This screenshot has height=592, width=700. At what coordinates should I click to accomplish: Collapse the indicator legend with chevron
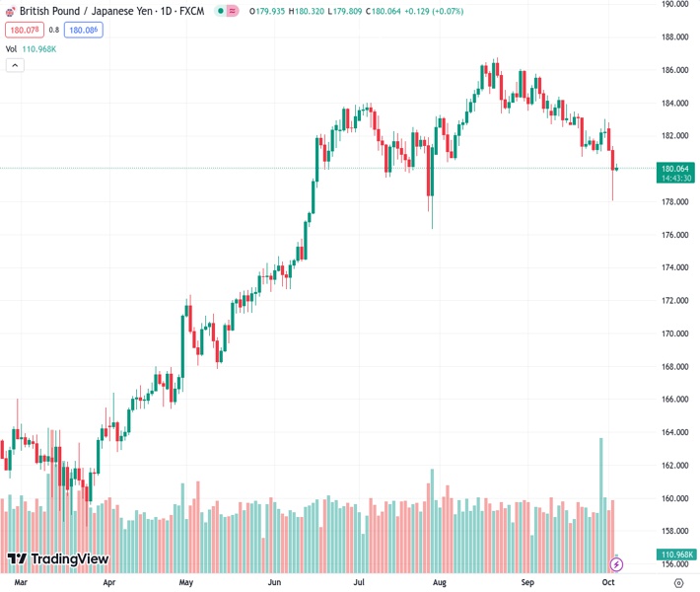coord(15,65)
